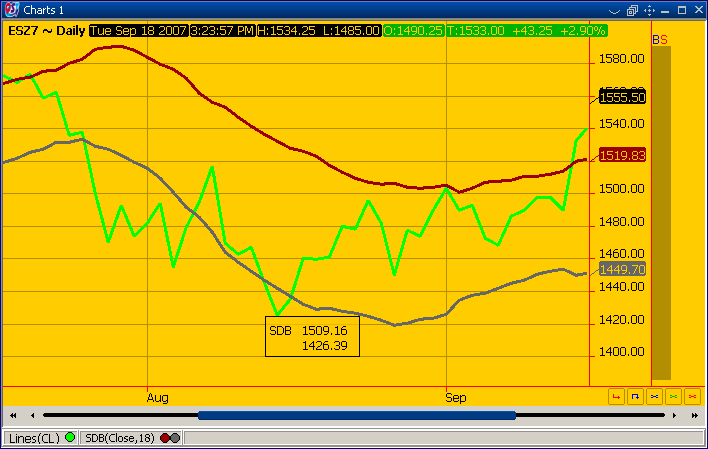Click the 1449.70 gray price marker
Screen dimensions: 708x449
[x=622, y=269]
